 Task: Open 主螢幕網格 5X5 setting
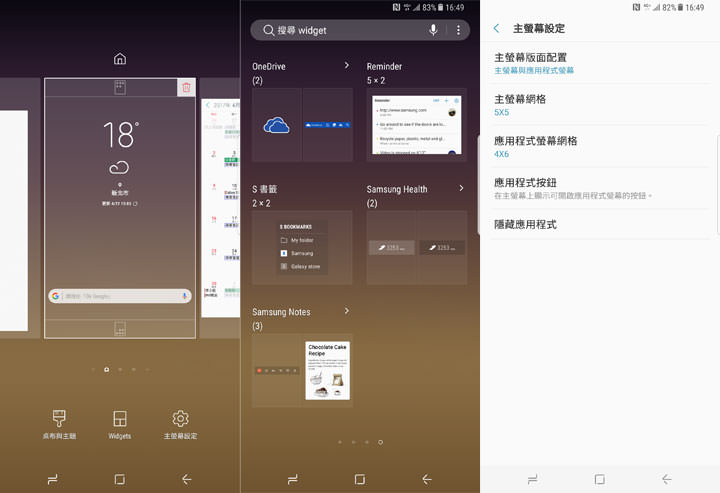600,105
